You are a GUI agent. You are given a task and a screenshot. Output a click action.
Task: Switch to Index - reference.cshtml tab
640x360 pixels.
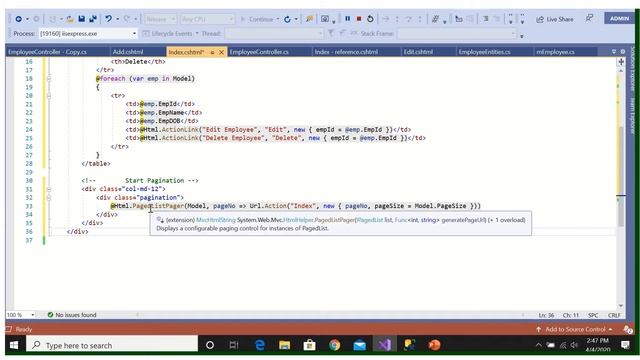(346, 52)
